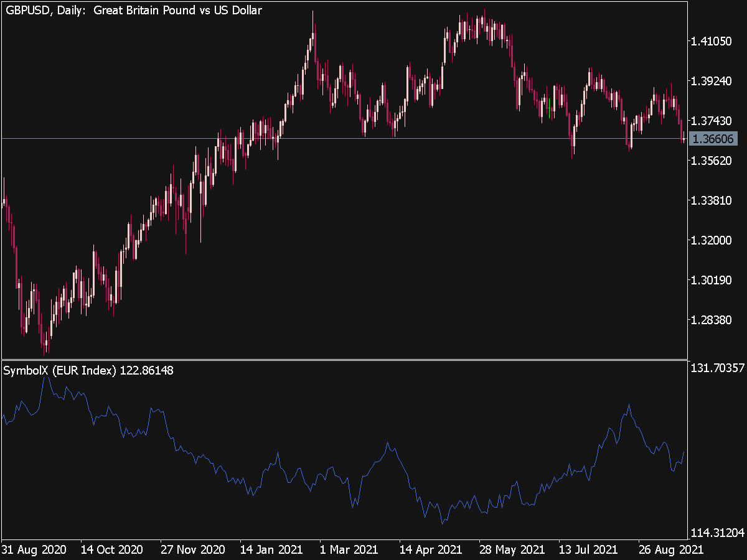Click the 14 Apr 2021 date label
Viewport: 747px width, 560px height.
point(431,549)
